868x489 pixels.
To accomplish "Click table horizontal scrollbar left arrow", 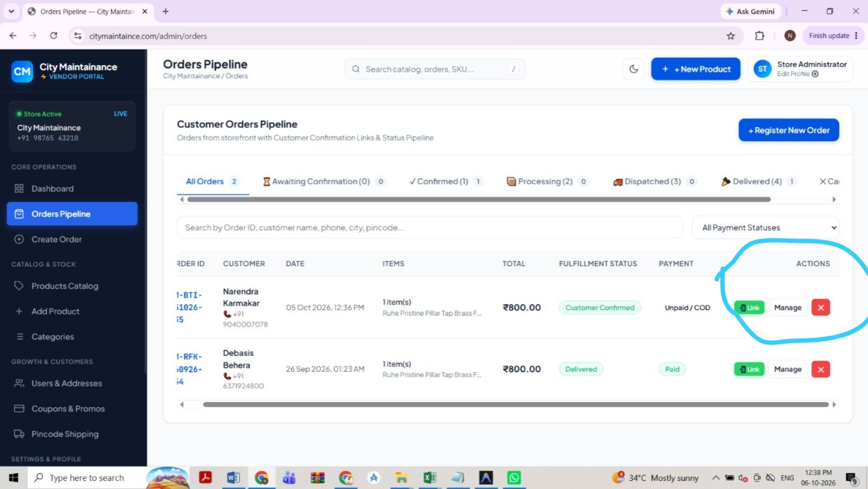I will click(182, 404).
